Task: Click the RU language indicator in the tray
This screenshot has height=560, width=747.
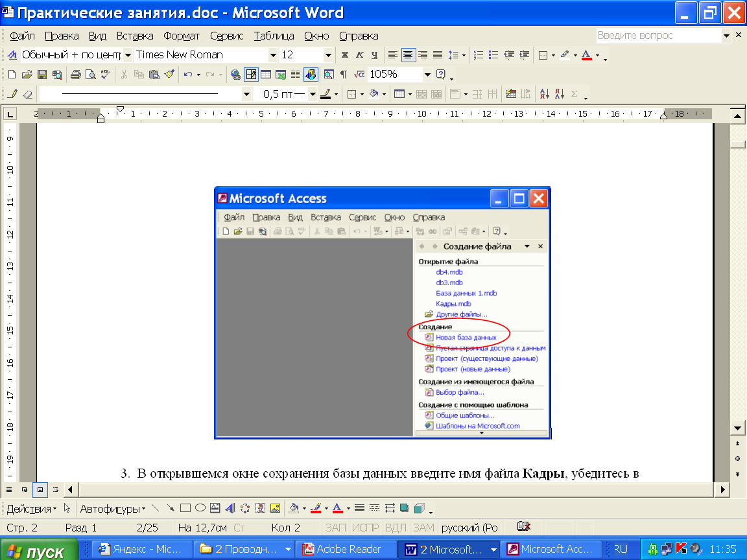Action: click(x=621, y=549)
